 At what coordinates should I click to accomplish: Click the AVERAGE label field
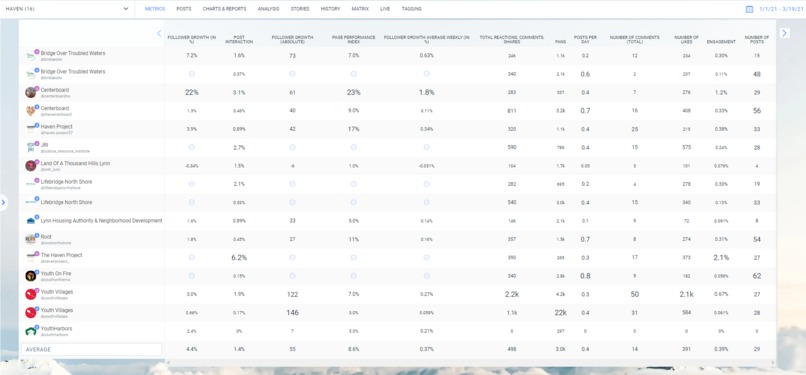[91, 350]
